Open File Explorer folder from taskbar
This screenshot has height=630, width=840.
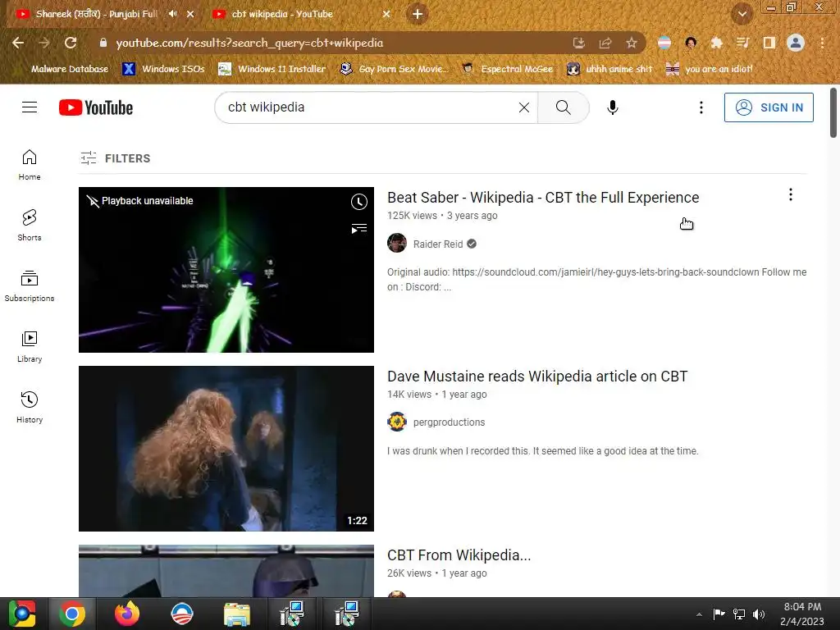click(x=237, y=614)
